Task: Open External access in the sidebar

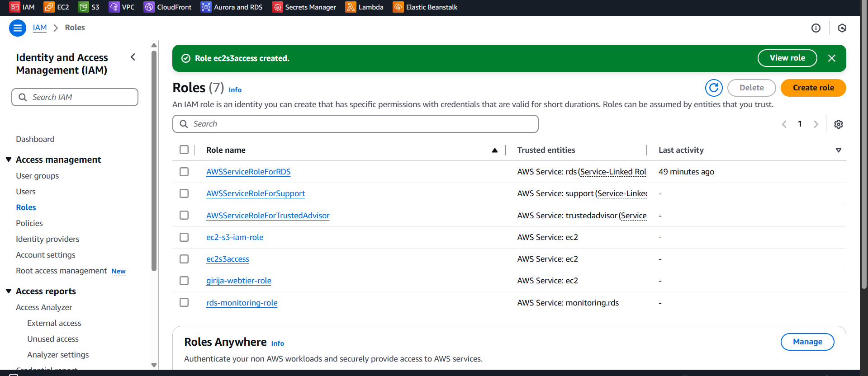Action: 54,323
